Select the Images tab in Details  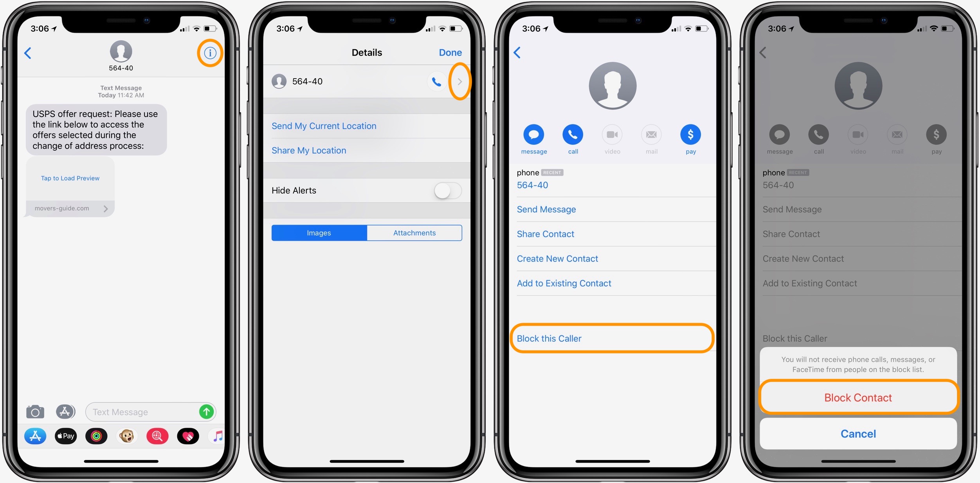tap(319, 232)
